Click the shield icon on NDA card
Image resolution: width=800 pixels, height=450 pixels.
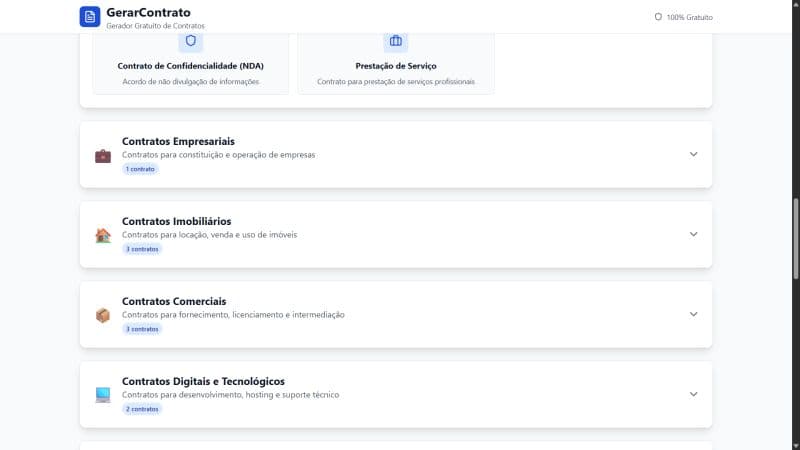[x=191, y=41]
